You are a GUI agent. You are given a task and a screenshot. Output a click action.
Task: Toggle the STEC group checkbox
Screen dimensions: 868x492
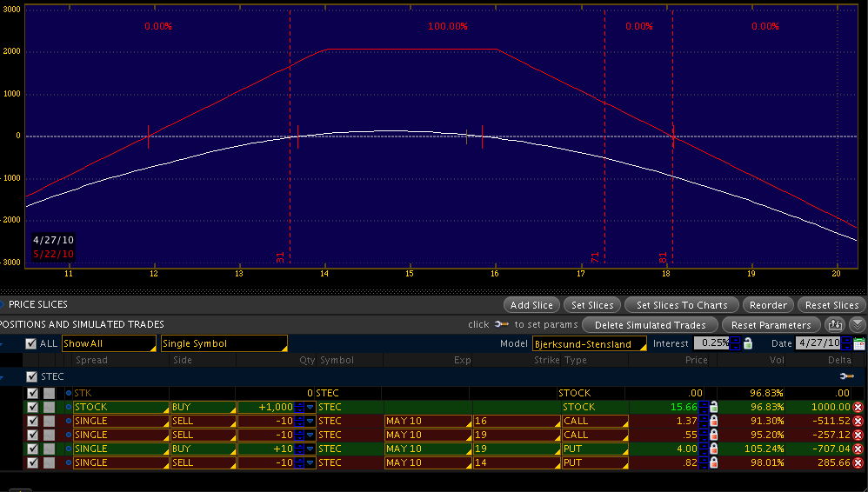pos(33,376)
